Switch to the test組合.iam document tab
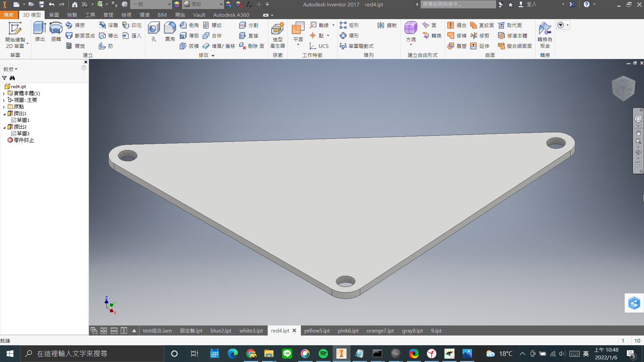644x362 pixels. (x=157, y=330)
